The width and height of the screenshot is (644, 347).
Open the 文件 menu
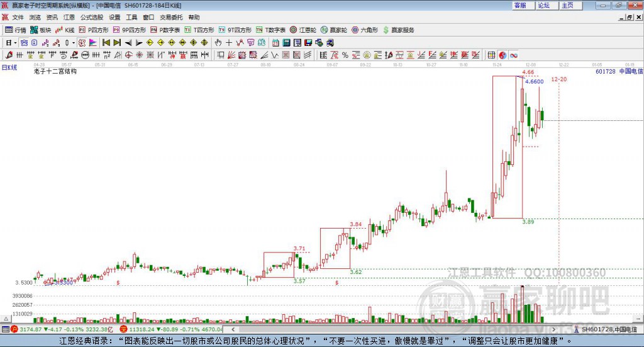click(x=18, y=17)
